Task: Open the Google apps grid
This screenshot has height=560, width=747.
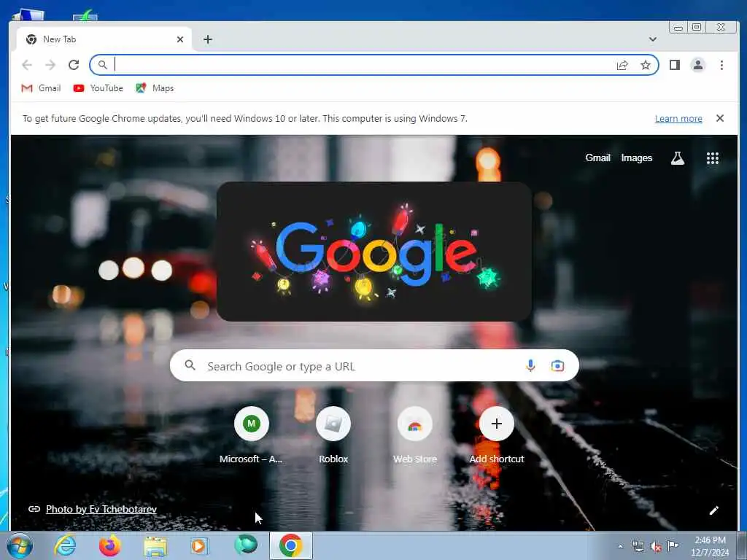Action: click(712, 158)
